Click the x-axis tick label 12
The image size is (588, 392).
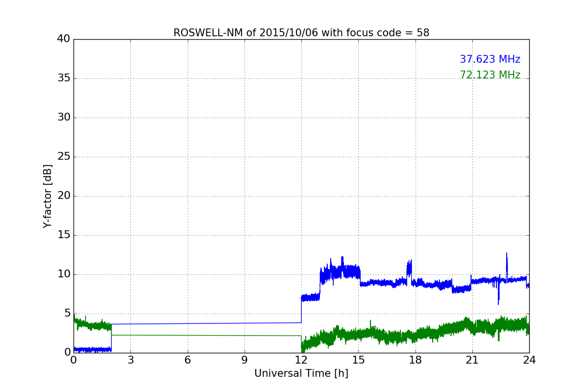[301, 360]
